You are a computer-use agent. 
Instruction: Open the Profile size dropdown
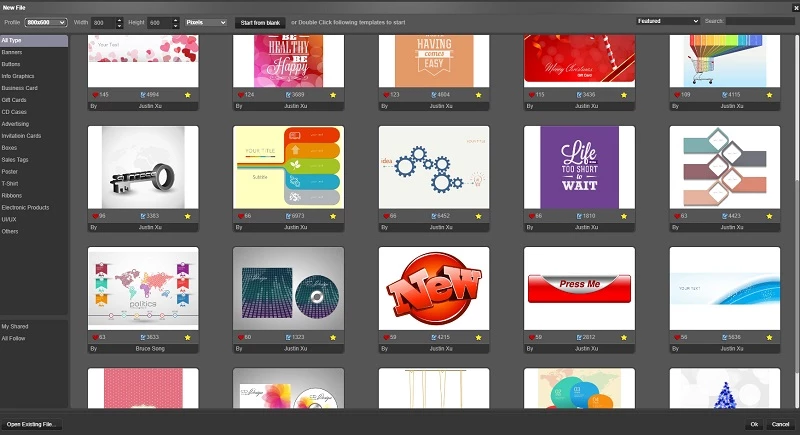point(46,22)
